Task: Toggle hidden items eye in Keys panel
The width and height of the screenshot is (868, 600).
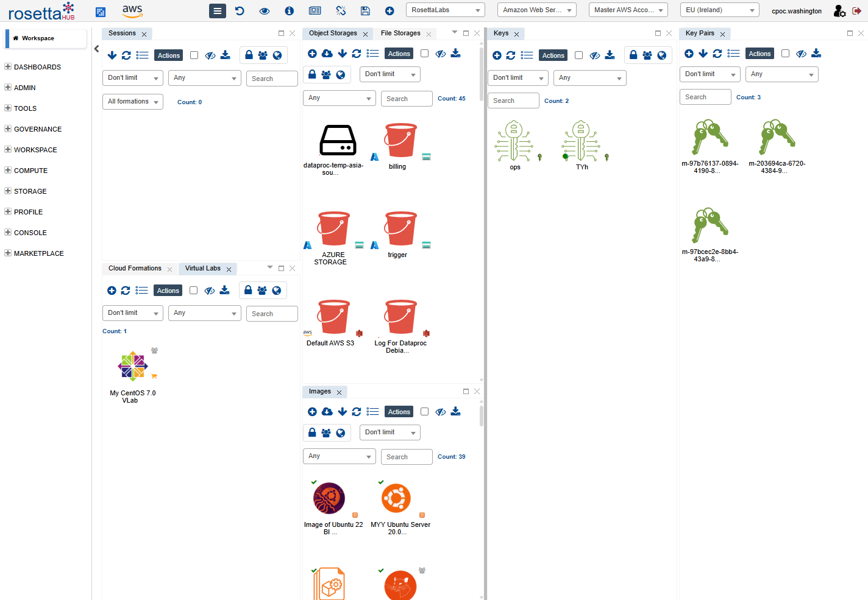Action: coord(594,55)
